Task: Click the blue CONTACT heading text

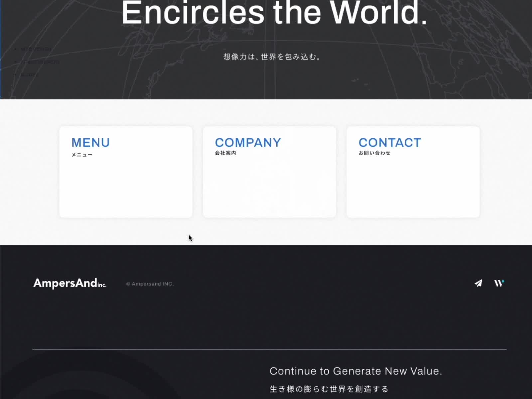Action: [390, 143]
